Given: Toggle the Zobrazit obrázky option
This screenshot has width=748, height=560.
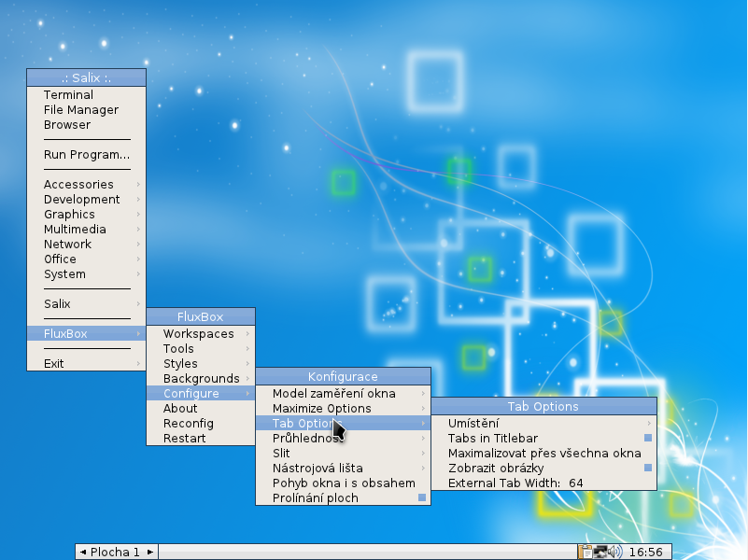Looking at the screenshot, I should (x=543, y=468).
